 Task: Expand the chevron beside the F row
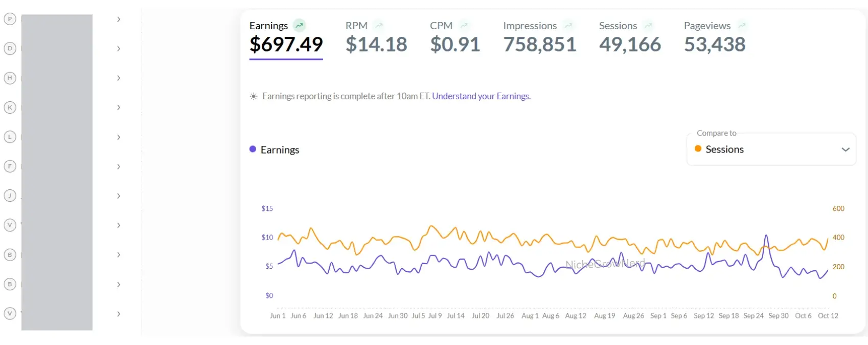point(119,166)
